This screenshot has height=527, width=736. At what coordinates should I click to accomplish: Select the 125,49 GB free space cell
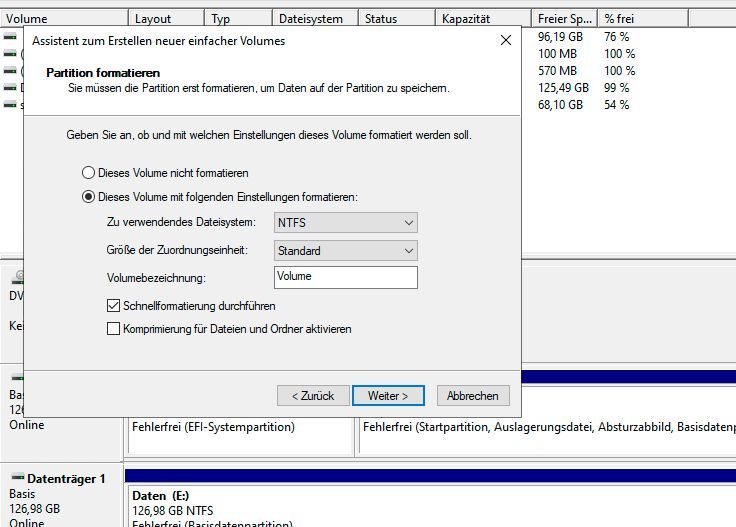point(563,88)
